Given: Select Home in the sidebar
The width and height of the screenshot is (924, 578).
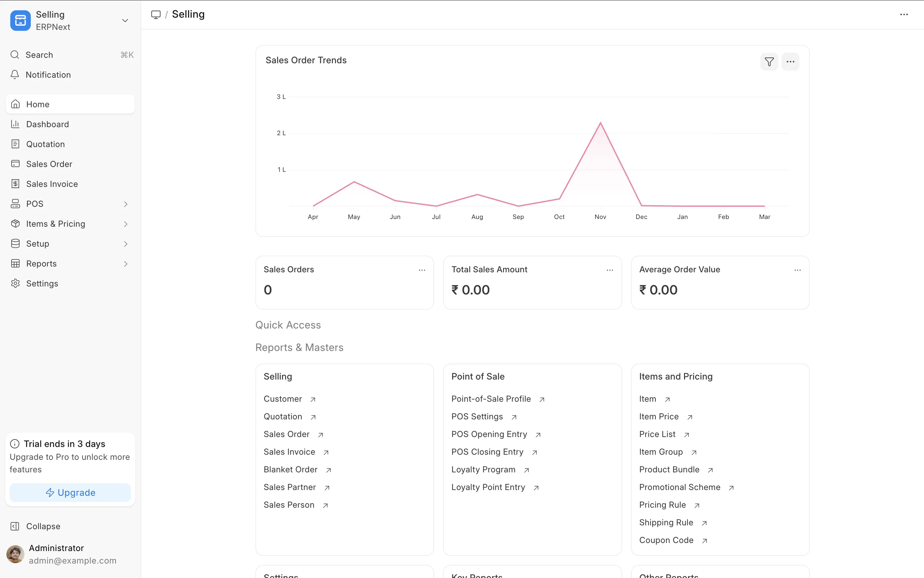Looking at the screenshot, I should click(x=70, y=104).
